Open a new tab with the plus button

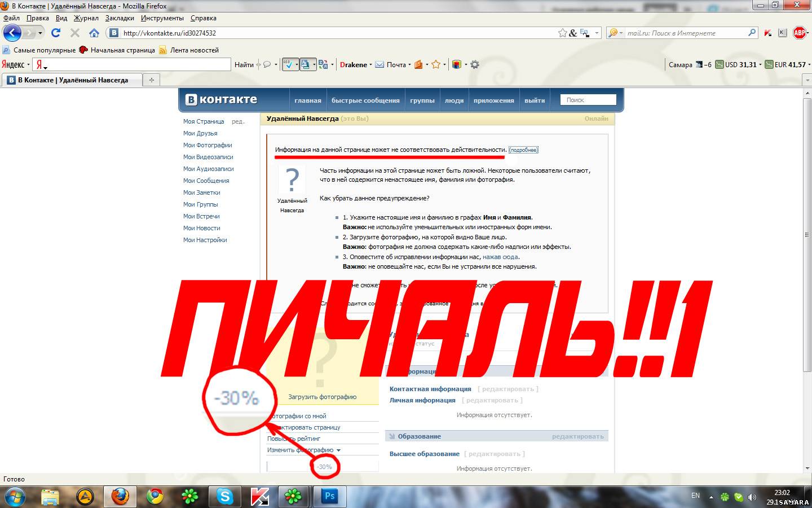point(151,80)
